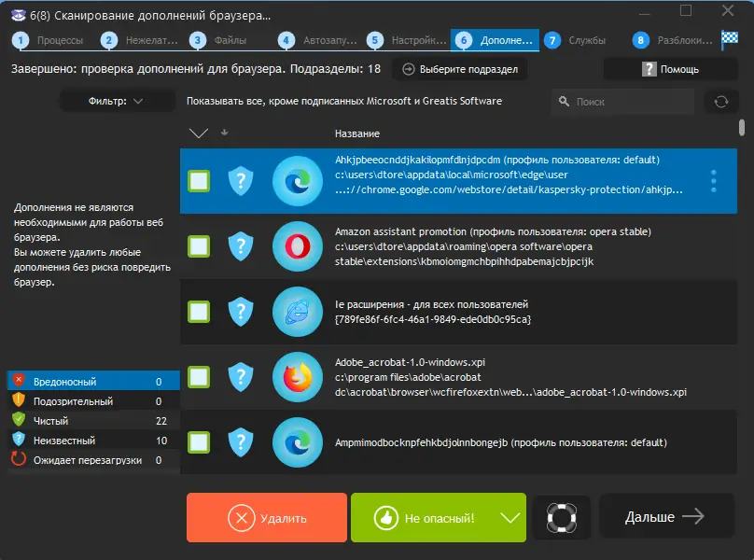Click the red Вредоносный status icon

point(19,380)
